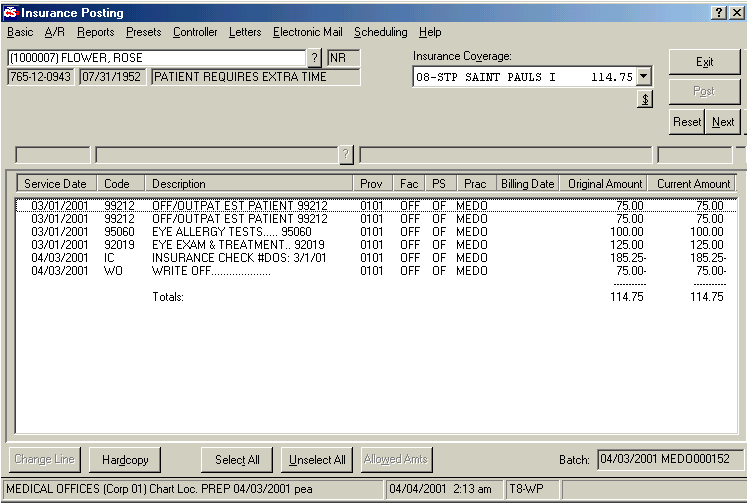Click the Unselect All button
The image size is (747, 504).
point(317,459)
